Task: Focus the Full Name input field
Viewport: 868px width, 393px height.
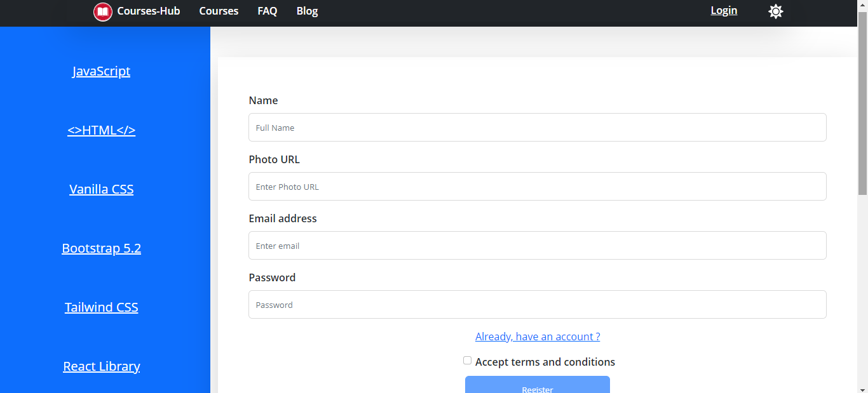Action: [x=537, y=128]
